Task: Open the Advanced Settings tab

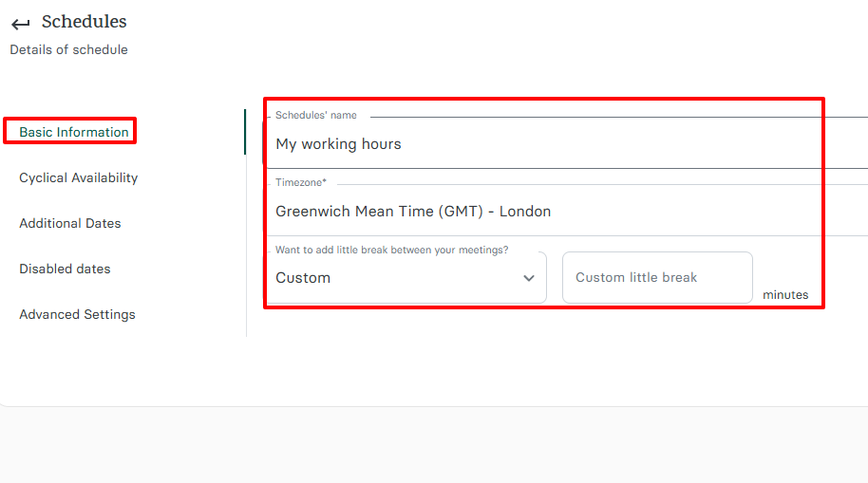Action: click(x=77, y=314)
